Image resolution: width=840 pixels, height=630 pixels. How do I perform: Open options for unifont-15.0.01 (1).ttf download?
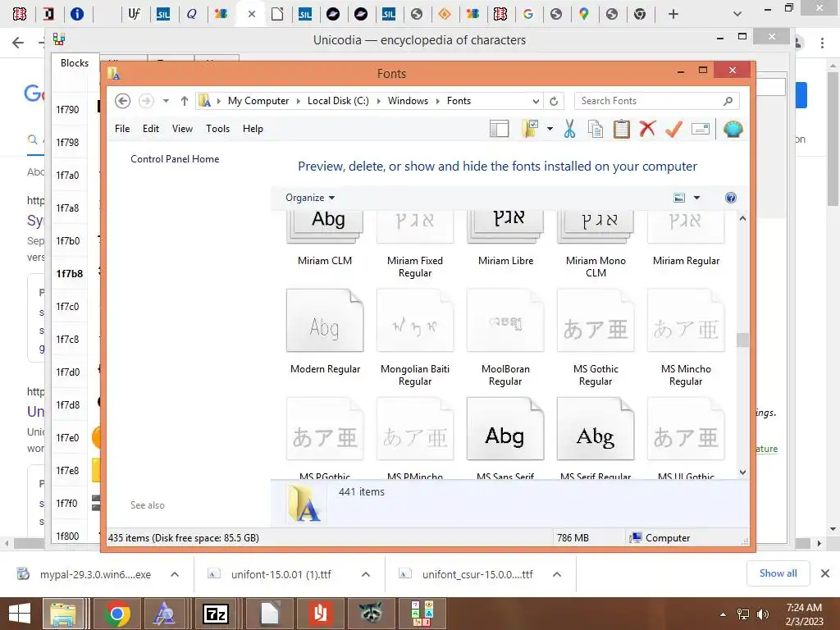(x=366, y=574)
